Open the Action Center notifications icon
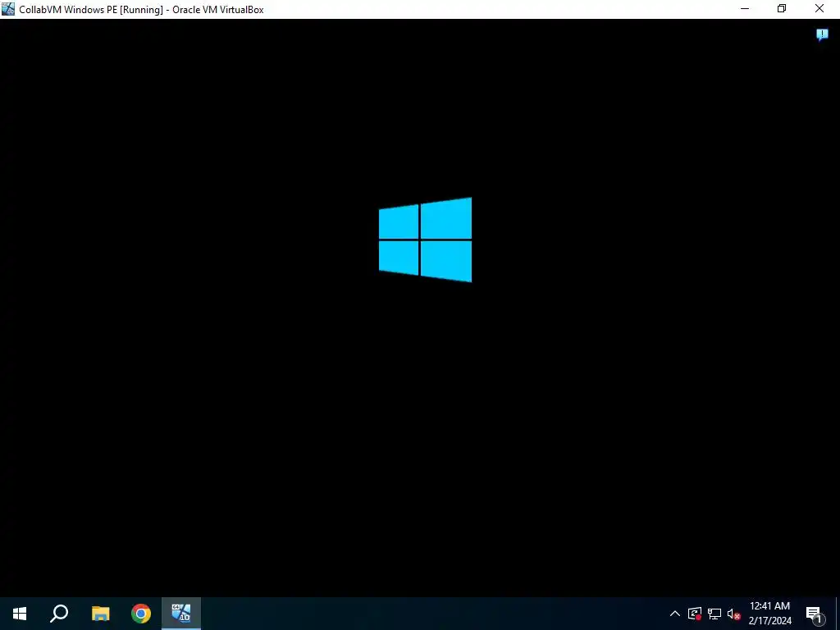The width and height of the screenshot is (840, 630). click(815, 614)
